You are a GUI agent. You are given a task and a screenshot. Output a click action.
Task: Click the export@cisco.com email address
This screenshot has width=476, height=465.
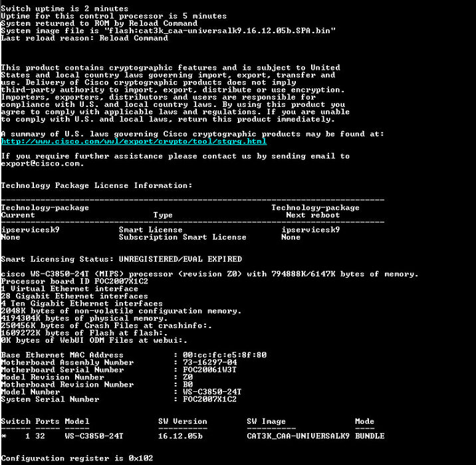pyautogui.click(x=41, y=163)
